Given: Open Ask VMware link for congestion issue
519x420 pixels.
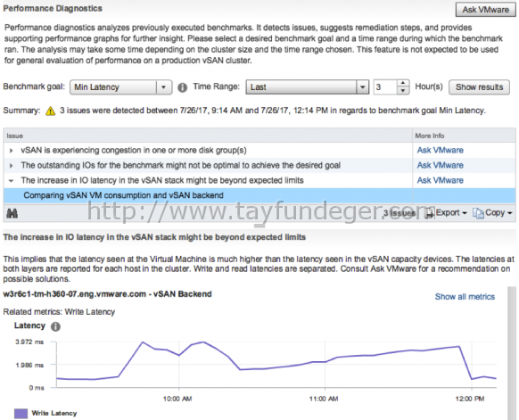Looking at the screenshot, I should point(440,151).
